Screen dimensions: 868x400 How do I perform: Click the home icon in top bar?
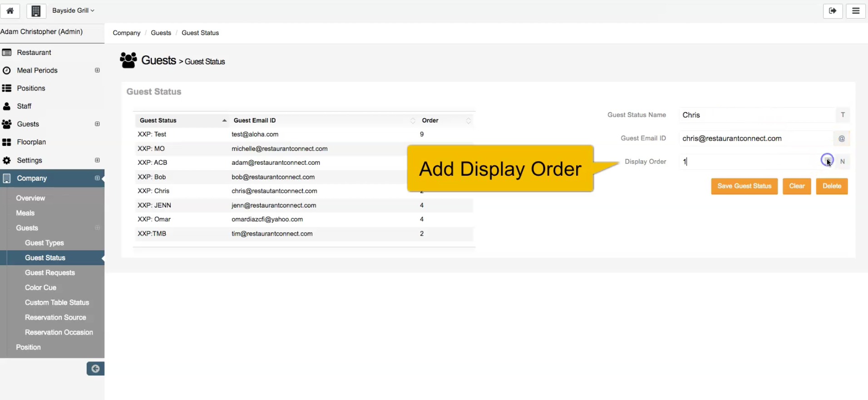(10, 11)
